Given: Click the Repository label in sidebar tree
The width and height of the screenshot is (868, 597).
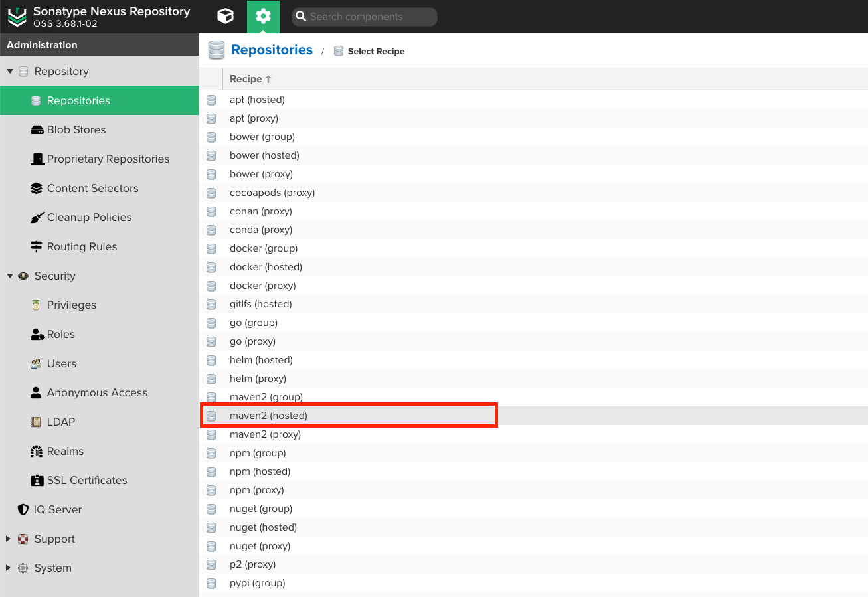Looking at the screenshot, I should click(61, 71).
